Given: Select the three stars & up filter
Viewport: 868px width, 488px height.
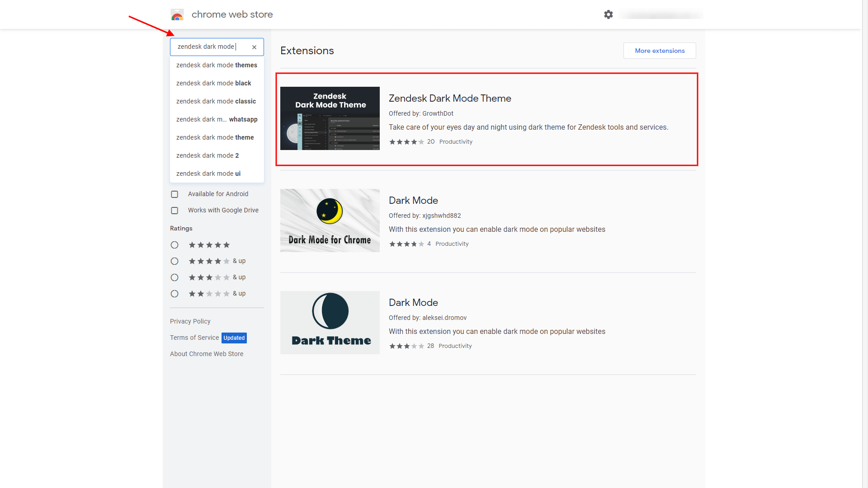Looking at the screenshot, I should point(175,277).
